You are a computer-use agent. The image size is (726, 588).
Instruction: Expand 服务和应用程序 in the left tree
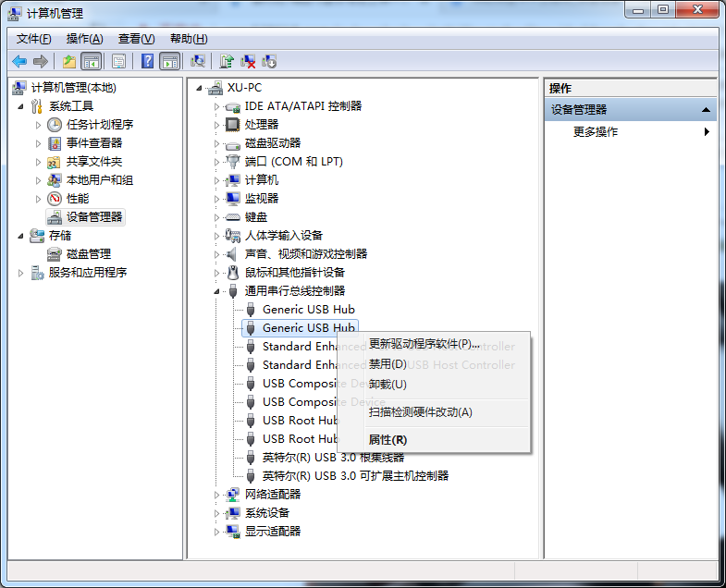[x=21, y=273]
